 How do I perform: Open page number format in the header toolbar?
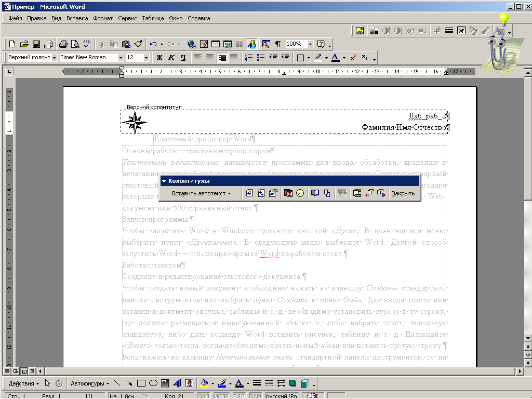coord(273,193)
